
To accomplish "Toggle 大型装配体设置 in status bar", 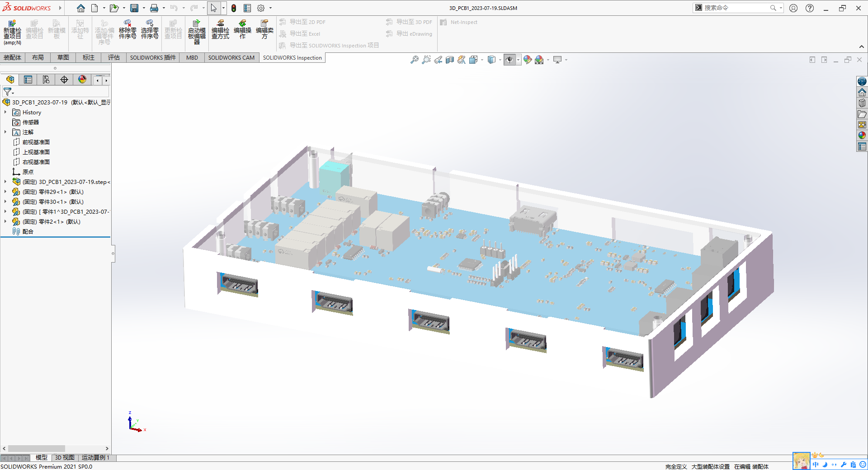I will (710, 466).
